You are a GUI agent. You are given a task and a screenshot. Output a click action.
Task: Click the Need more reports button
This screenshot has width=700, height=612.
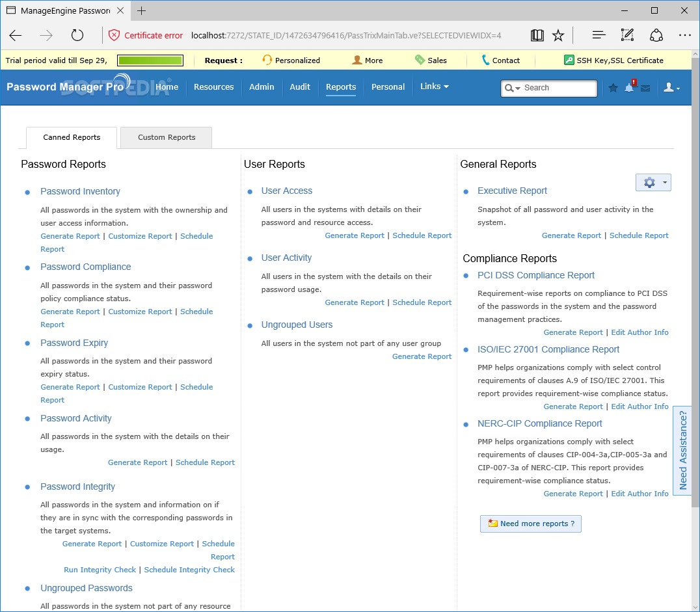coord(531,524)
